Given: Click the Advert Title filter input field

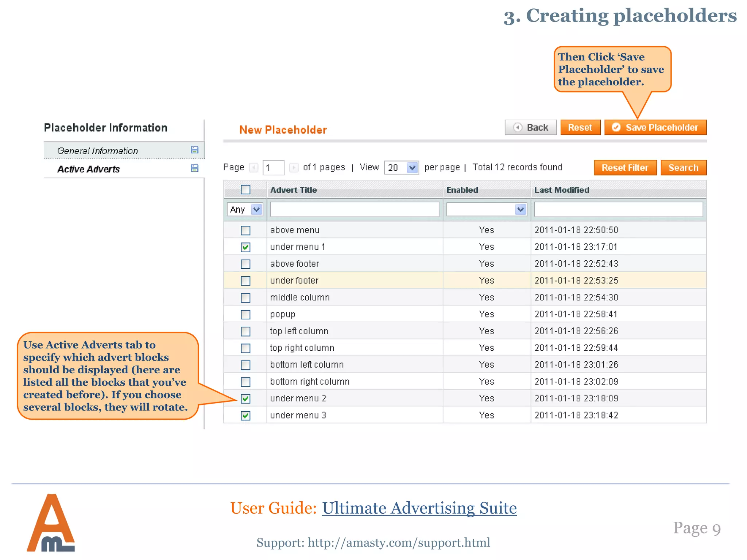Looking at the screenshot, I should coord(355,210).
